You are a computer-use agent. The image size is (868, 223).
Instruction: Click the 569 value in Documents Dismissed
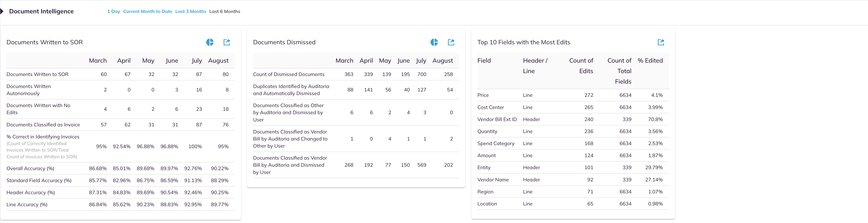click(422, 165)
